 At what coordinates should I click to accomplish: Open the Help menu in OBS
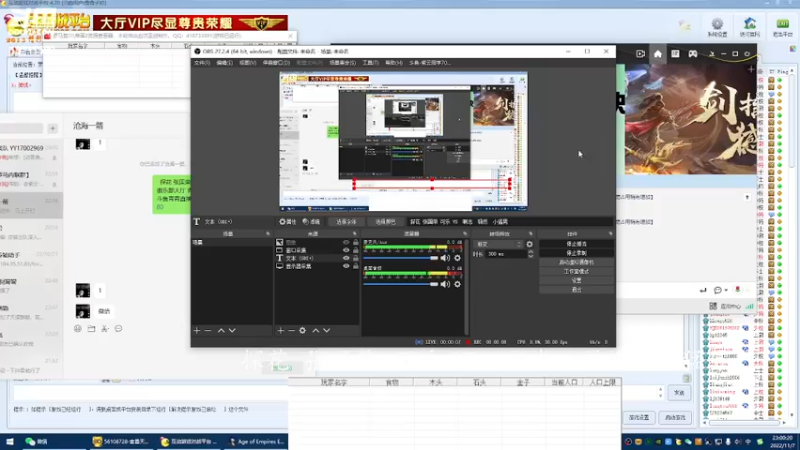pyautogui.click(x=393, y=63)
